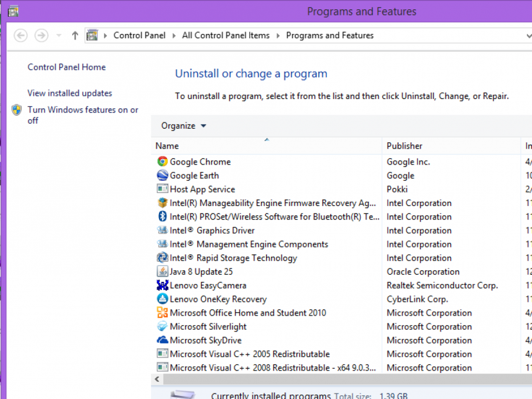The image size is (532, 399).
Task: Open the Control Panel Home link
Action: pos(67,67)
